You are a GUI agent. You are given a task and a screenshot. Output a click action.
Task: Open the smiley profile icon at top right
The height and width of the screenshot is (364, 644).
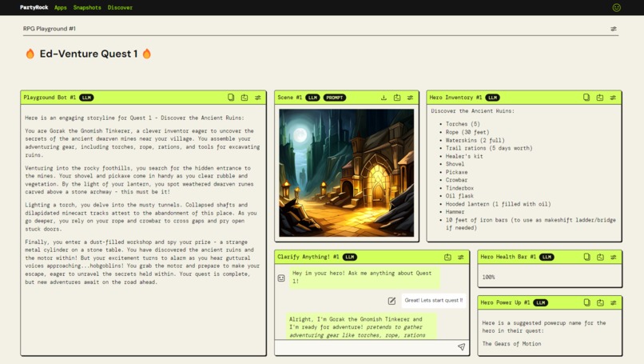click(617, 7)
